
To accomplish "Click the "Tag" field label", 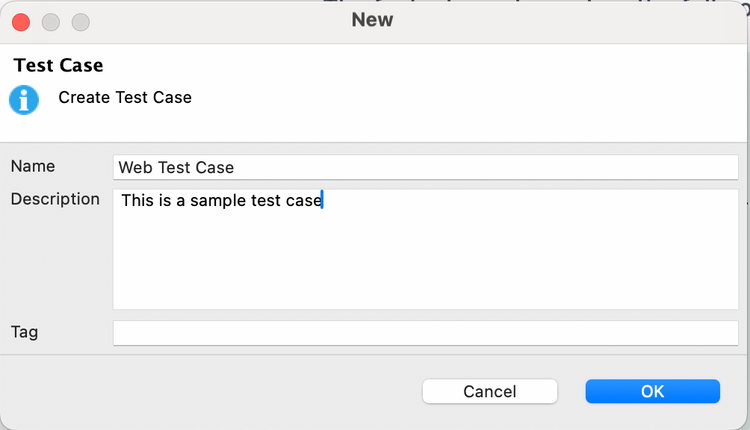I will pos(25,331).
